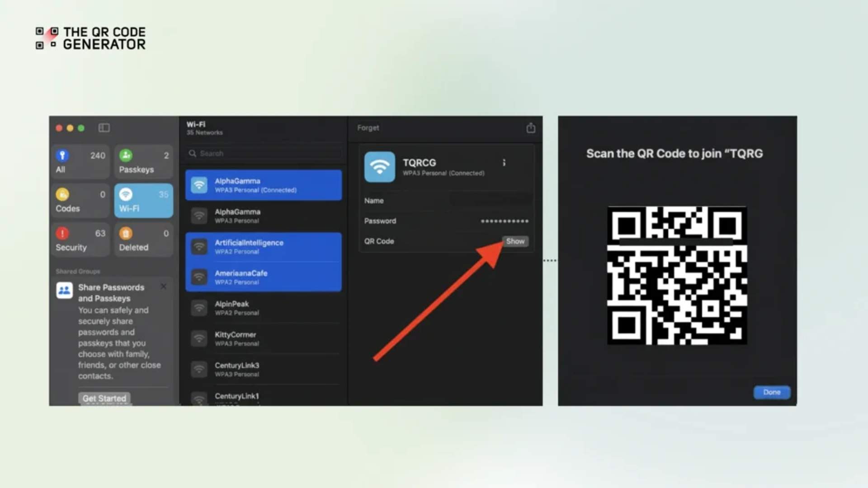The height and width of the screenshot is (488, 868).
Task: Click the TQRCG QR code image
Action: click(x=677, y=276)
